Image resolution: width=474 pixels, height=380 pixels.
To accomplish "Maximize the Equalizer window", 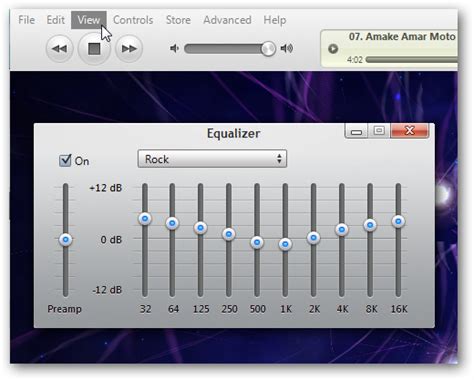I will pyautogui.click(x=379, y=131).
